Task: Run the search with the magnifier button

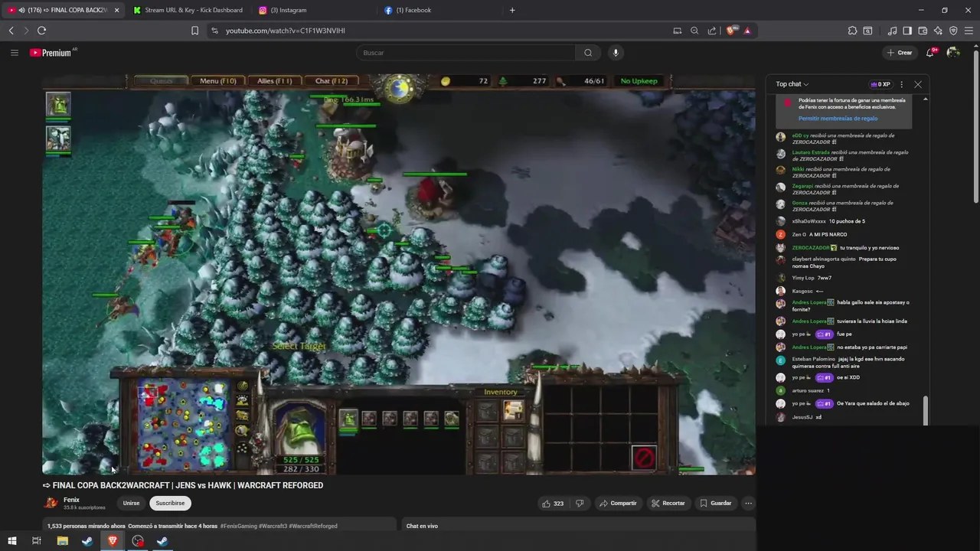Action: coord(588,53)
